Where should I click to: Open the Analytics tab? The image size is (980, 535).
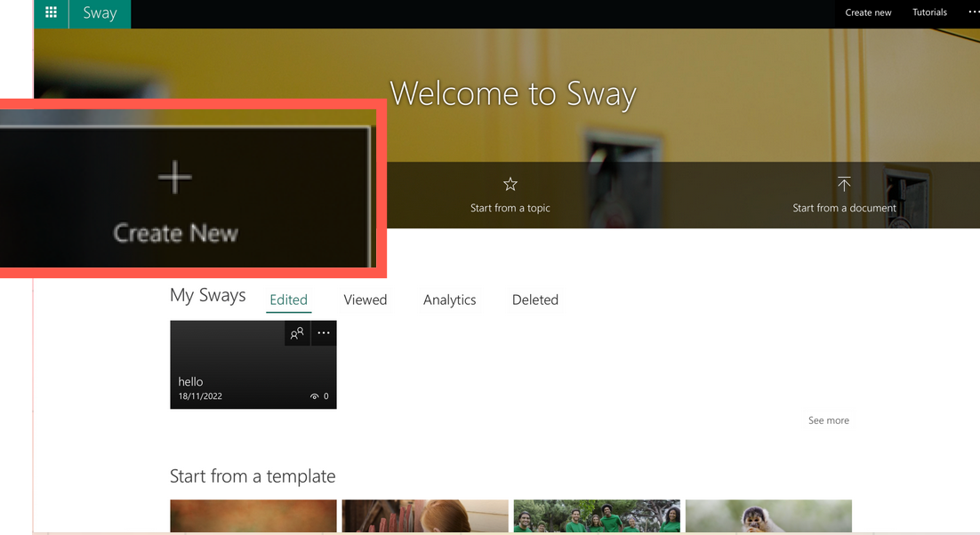pos(449,299)
